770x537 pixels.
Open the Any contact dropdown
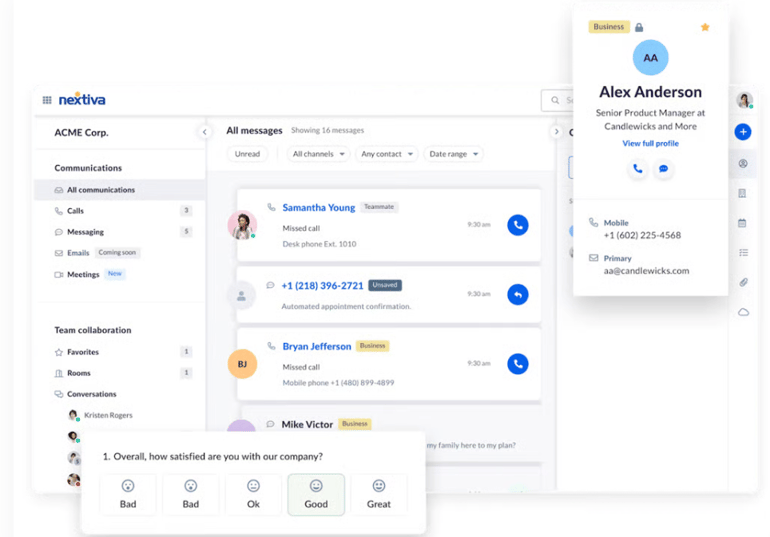[386, 154]
